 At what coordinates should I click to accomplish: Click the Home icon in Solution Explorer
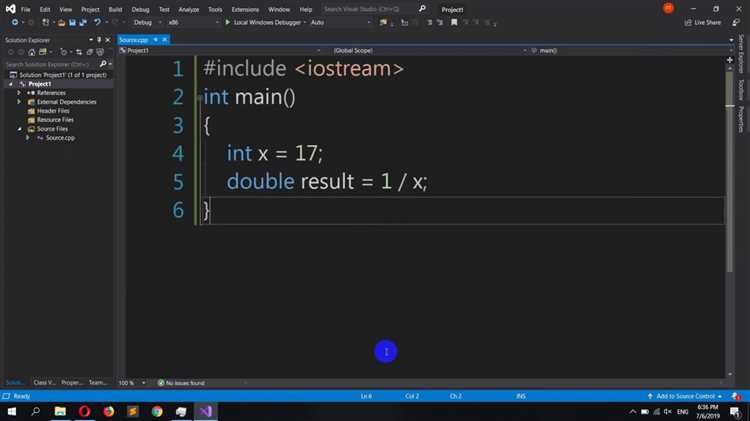point(32,52)
